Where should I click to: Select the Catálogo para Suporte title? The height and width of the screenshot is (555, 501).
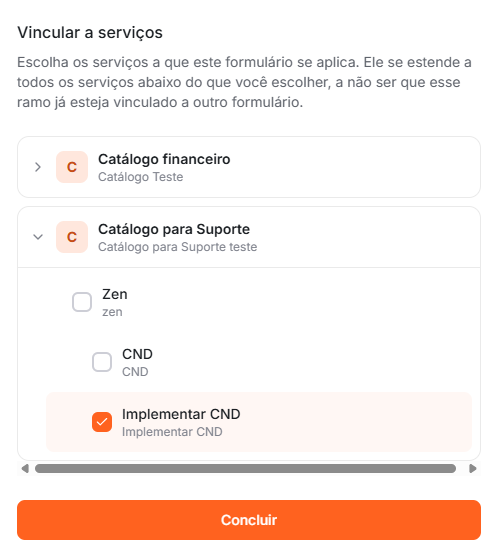(174, 229)
